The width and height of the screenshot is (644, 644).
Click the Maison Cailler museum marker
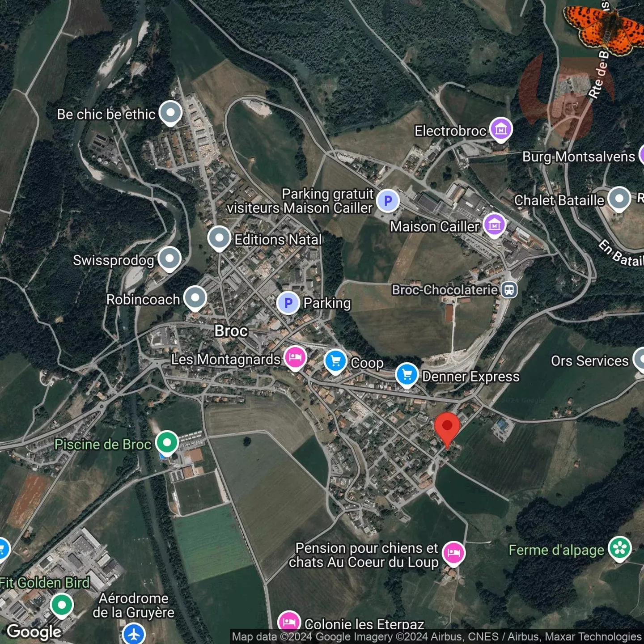pos(494,225)
